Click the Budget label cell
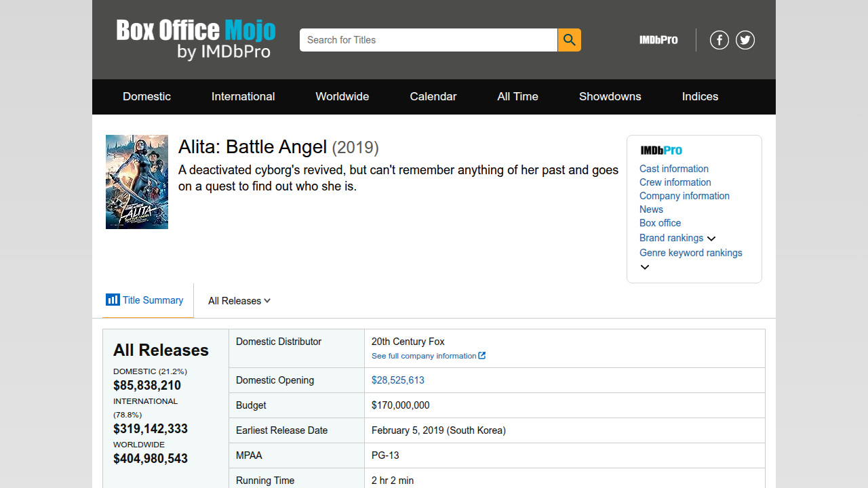 [297, 405]
